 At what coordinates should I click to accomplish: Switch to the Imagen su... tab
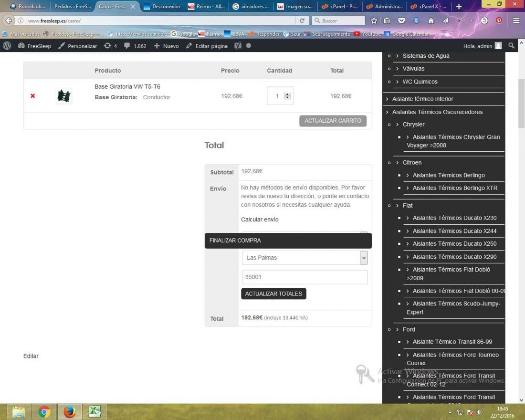295,6
